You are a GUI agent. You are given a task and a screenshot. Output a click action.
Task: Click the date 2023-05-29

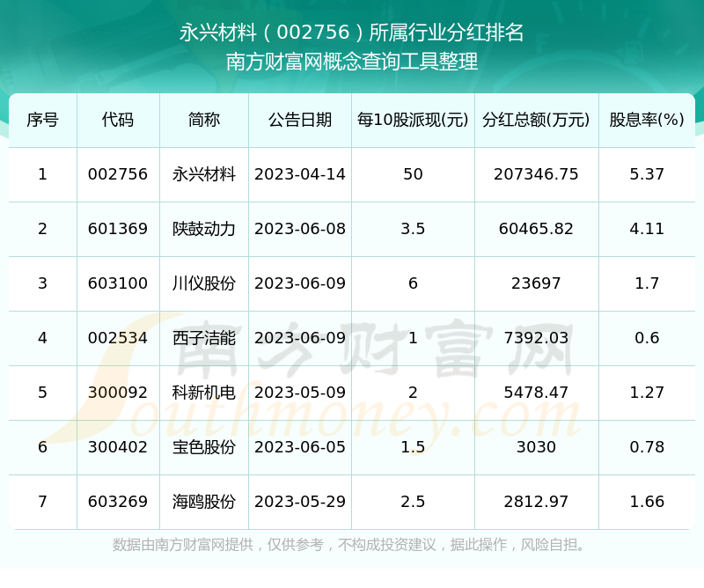pos(300,502)
